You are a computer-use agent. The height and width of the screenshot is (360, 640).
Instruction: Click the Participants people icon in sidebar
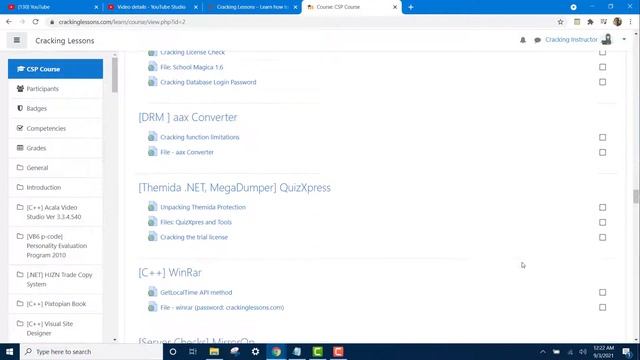pyautogui.click(x=20, y=88)
